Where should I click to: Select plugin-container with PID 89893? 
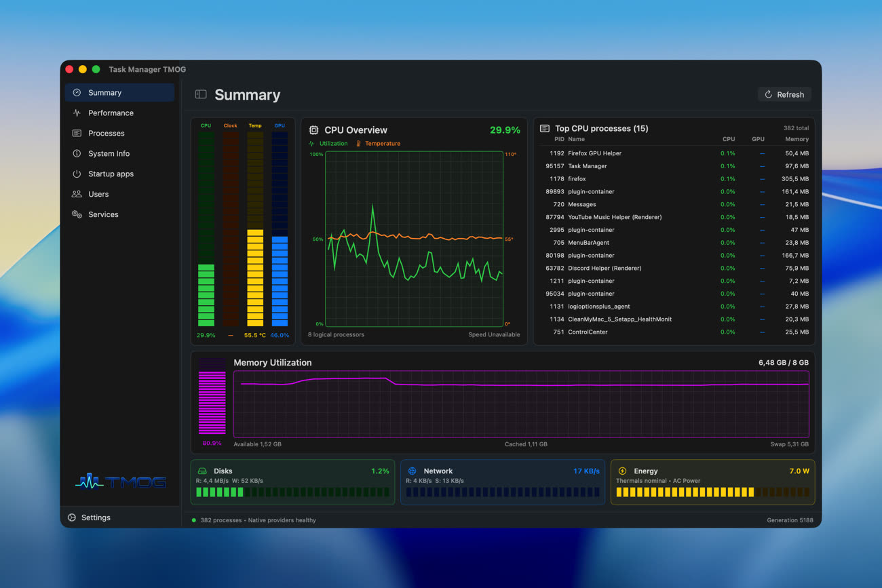tap(674, 192)
